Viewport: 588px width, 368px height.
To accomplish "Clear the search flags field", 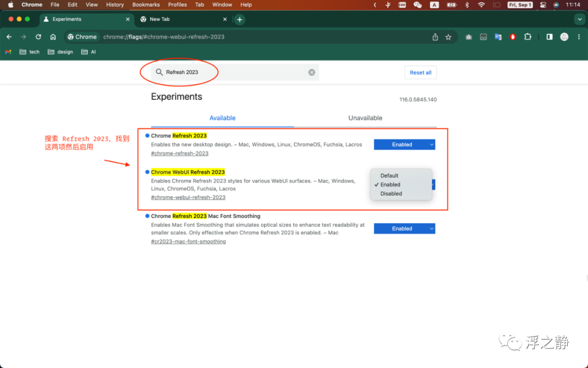I will [311, 73].
